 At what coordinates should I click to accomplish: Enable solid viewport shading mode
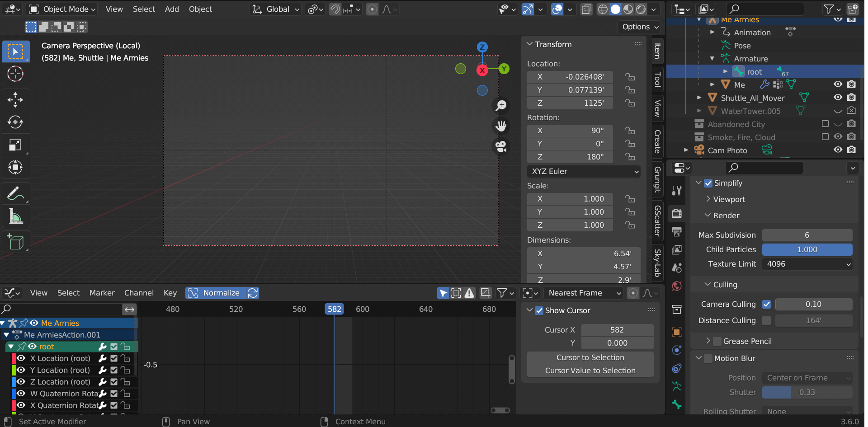pos(615,9)
